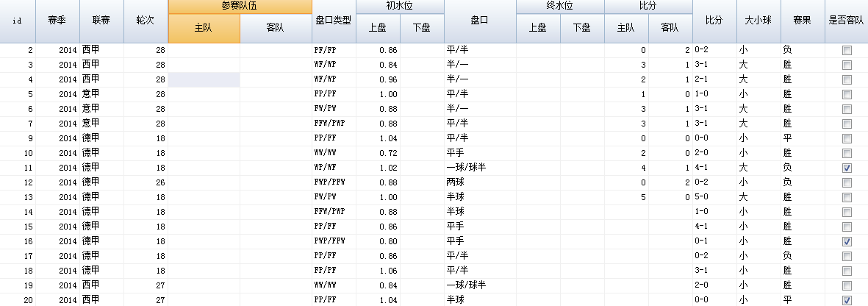Select the 意甲 league cell in row id 6
The height and width of the screenshot is (306, 868).
click(x=102, y=109)
